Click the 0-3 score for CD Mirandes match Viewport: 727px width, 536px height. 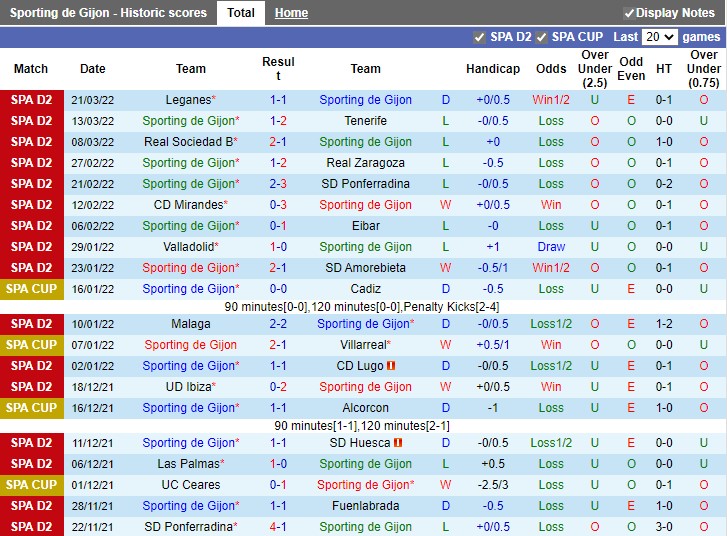click(x=278, y=205)
